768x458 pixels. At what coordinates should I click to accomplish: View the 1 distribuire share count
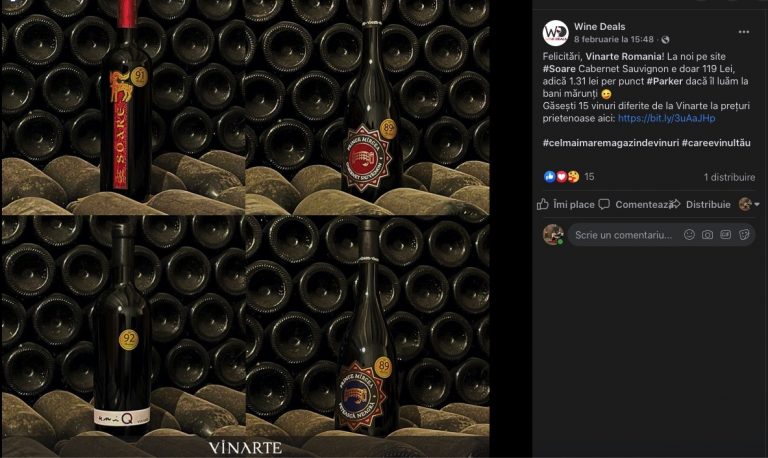coord(729,177)
